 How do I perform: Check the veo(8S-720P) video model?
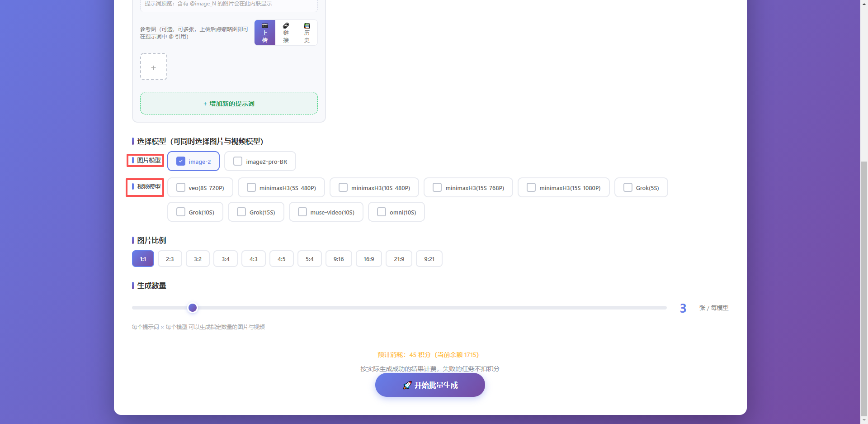click(x=181, y=187)
